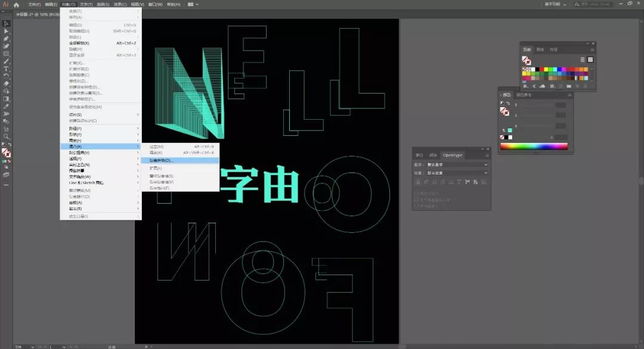The width and height of the screenshot is (644, 349).
Task: Open the 窗口(W) menu in menu bar
Action: (156, 4)
